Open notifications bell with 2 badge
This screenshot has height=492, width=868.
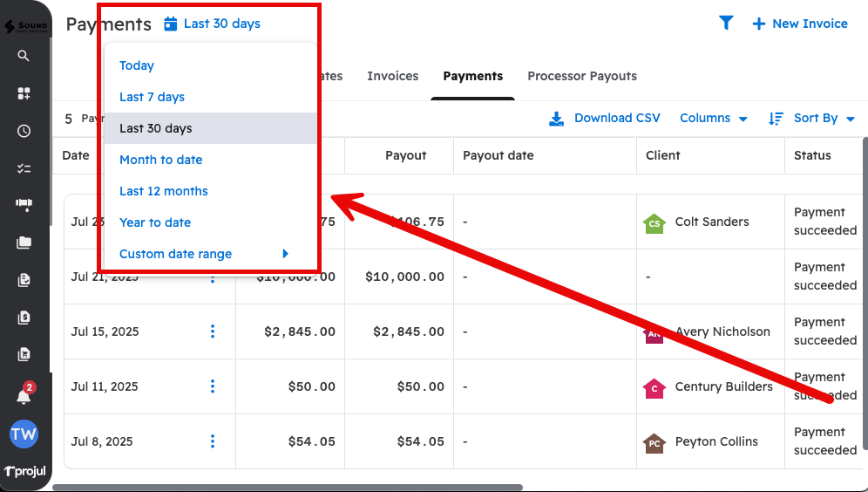pos(24,396)
